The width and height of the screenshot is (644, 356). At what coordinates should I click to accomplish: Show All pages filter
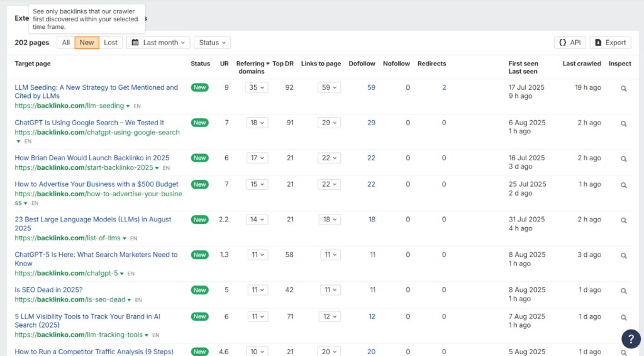[65, 42]
